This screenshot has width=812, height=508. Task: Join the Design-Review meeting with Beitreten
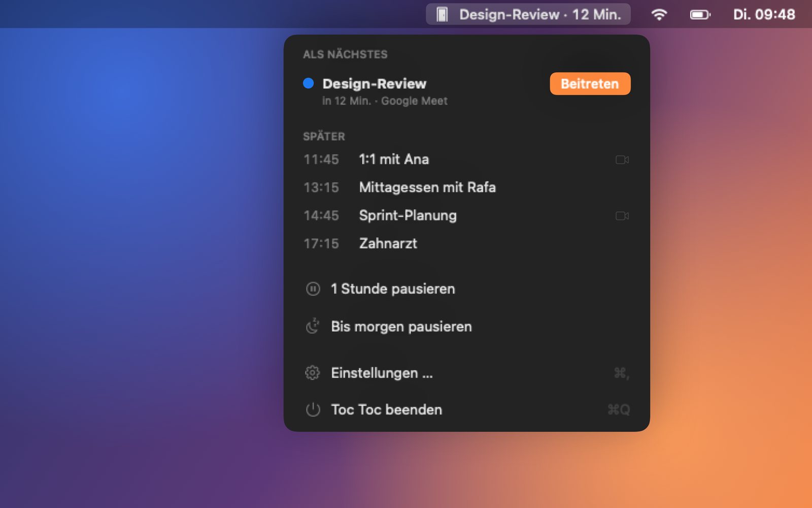point(590,84)
